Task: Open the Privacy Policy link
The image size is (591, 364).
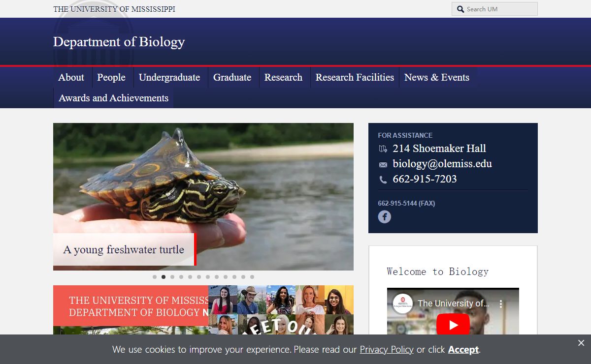Action: [x=387, y=350]
